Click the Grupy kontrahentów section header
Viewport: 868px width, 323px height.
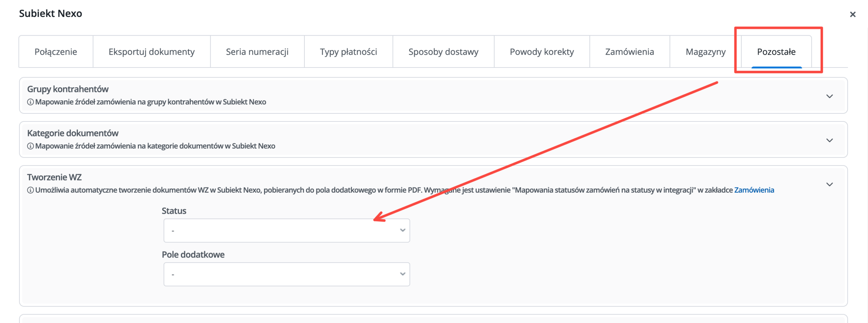(x=433, y=96)
